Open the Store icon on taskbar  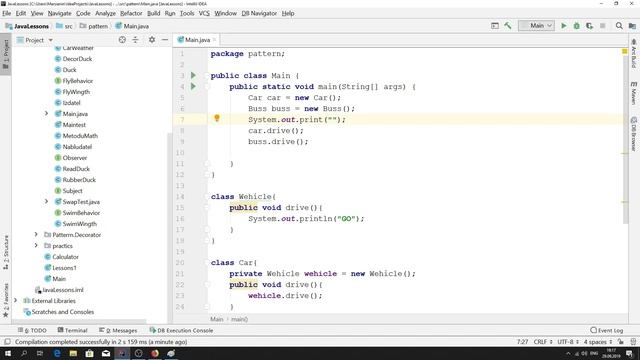[x=89, y=353]
